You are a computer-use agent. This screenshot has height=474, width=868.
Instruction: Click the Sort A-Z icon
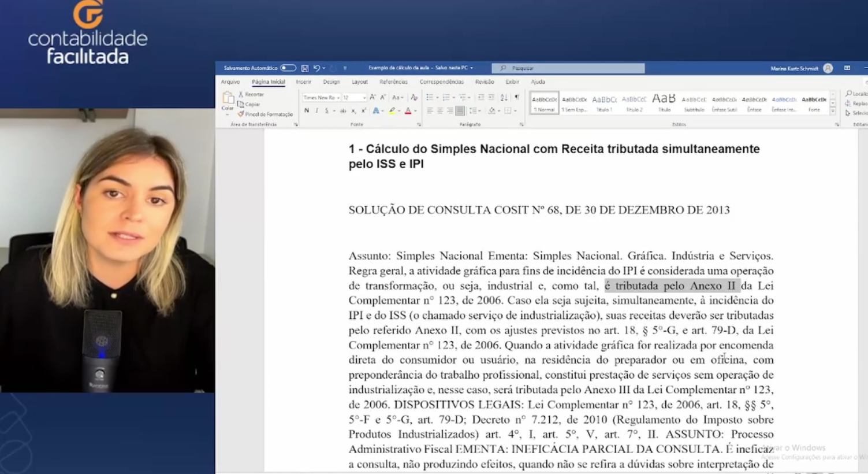coord(504,97)
